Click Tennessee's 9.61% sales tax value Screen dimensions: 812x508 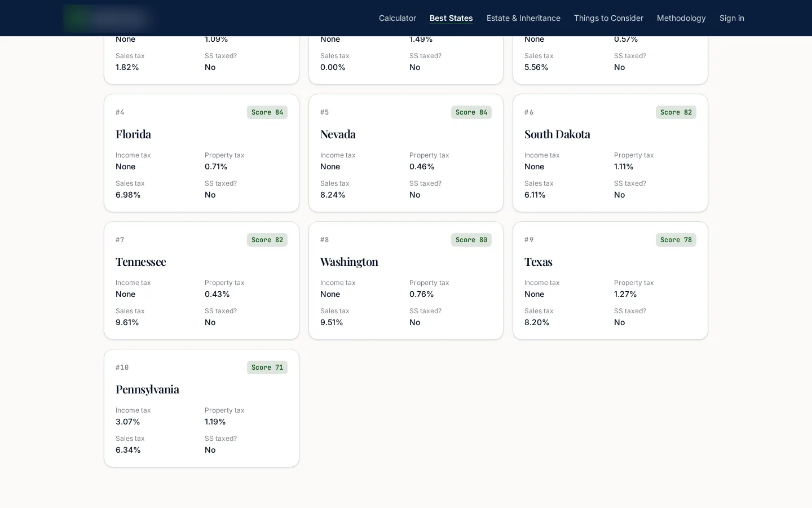[127, 322]
